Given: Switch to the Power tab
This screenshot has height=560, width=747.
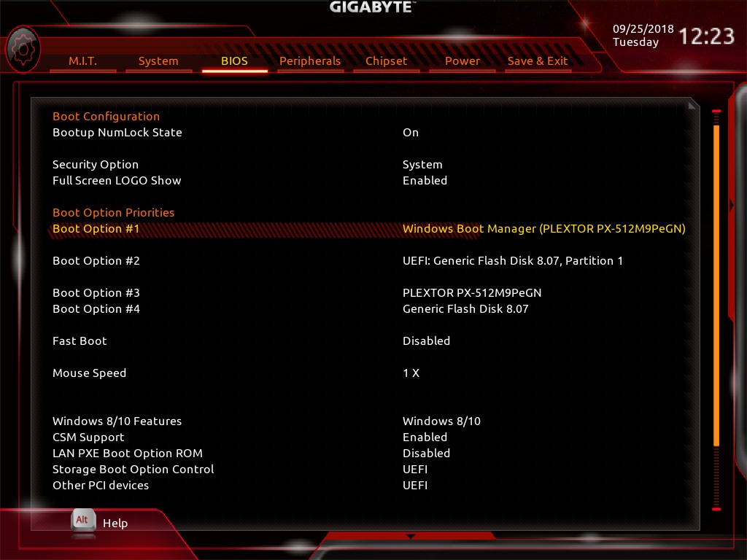Looking at the screenshot, I should point(462,61).
